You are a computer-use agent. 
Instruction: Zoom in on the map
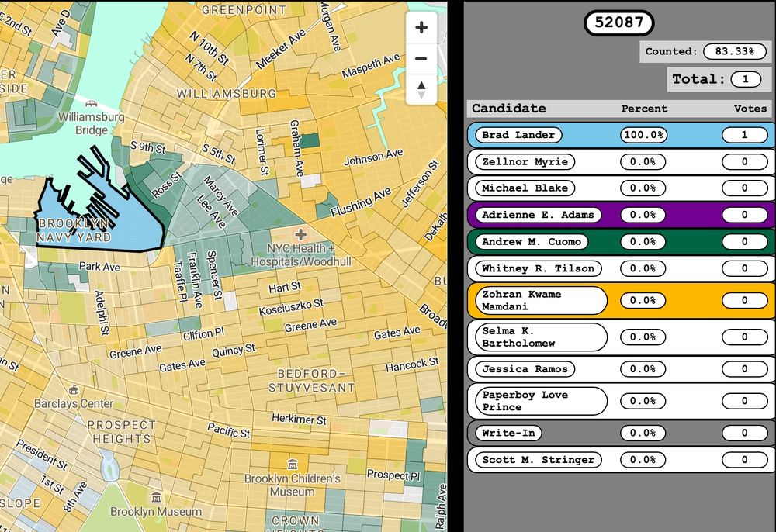[421, 27]
